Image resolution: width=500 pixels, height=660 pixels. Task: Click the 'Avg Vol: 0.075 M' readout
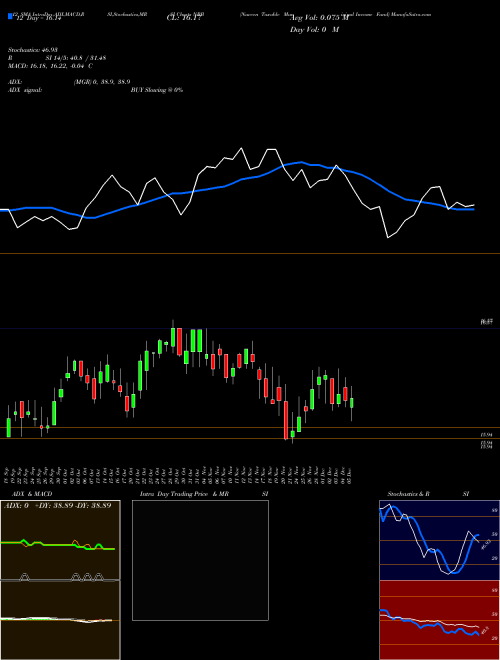(x=319, y=19)
